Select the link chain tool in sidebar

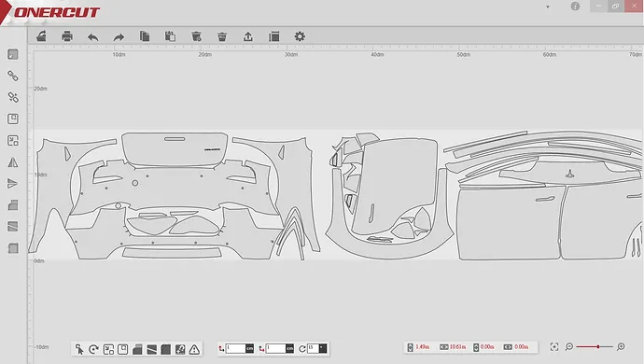point(13,76)
